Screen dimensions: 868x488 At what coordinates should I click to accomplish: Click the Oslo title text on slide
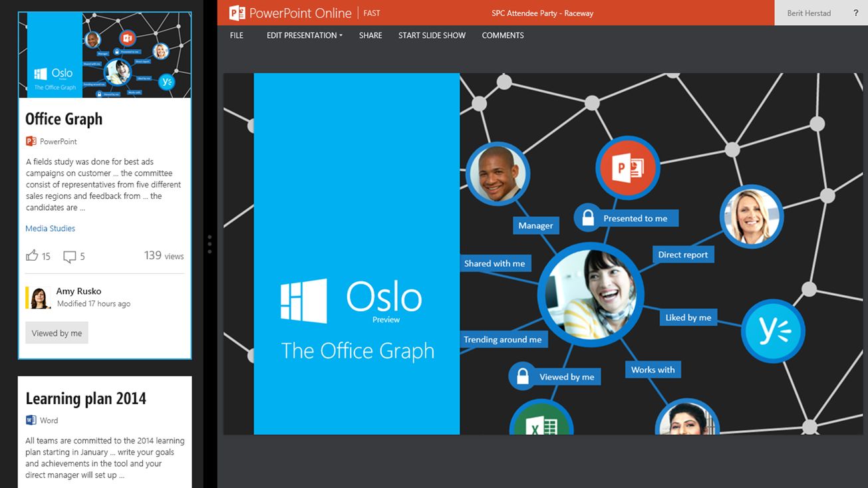point(384,297)
